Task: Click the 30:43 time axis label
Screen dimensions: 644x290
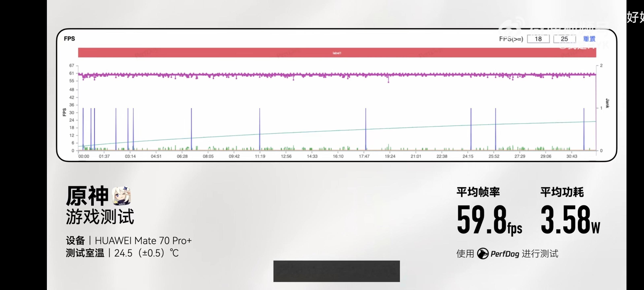Action: [572, 156]
